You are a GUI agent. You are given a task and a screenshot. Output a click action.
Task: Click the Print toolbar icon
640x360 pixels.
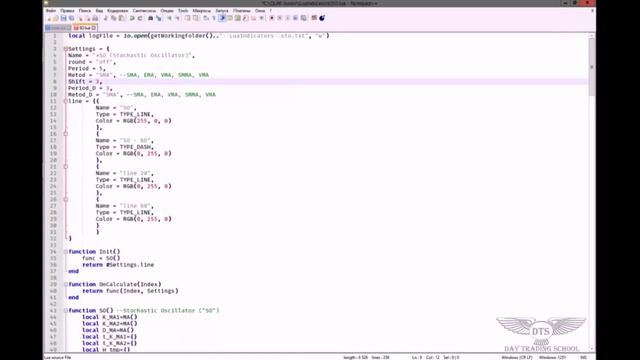click(95, 18)
